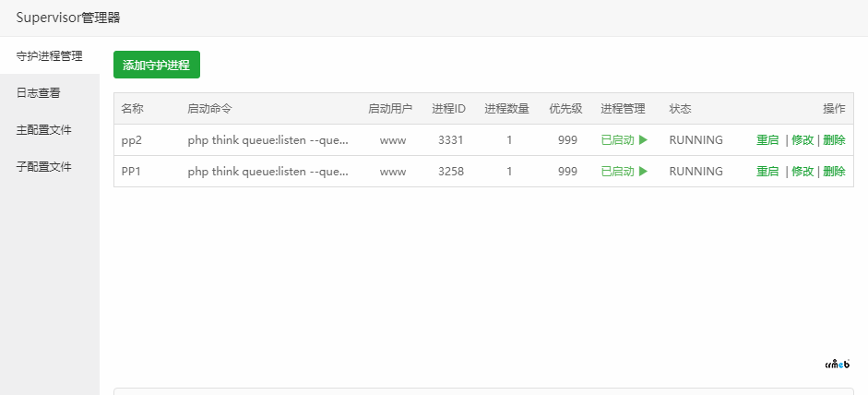The image size is (868, 395).
Task: Click the process name pp2
Action: tap(132, 140)
